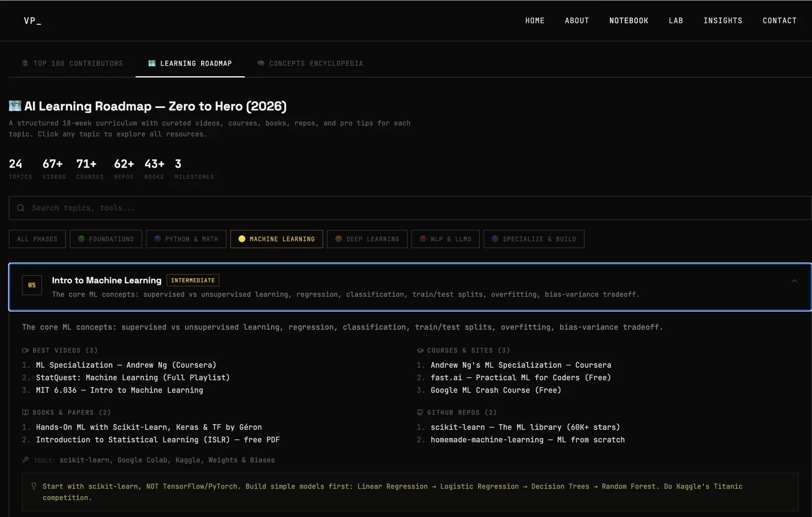
Task: Switch to the Top 100 Contributors tab
Action: tap(72, 63)
